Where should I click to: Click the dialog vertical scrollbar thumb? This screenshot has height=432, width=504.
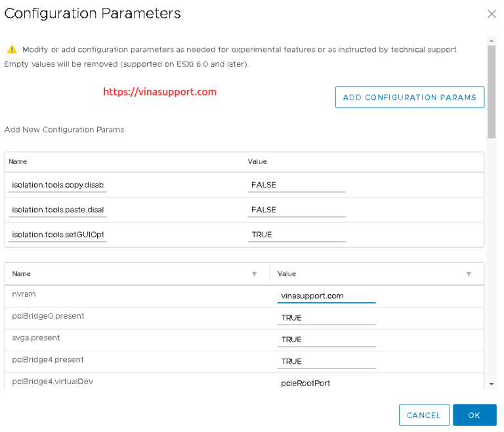pyautogui.click(x=491, y=92)
